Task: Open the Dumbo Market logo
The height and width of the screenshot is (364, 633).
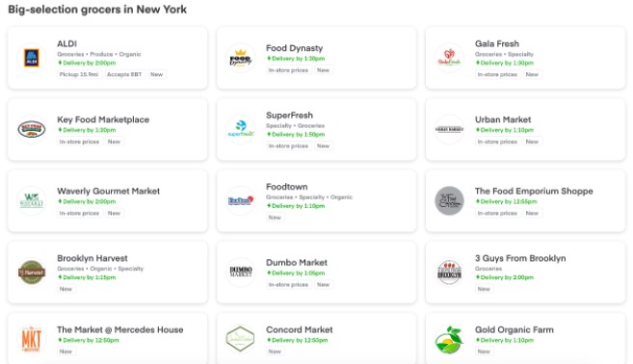Action: point(241,273)
